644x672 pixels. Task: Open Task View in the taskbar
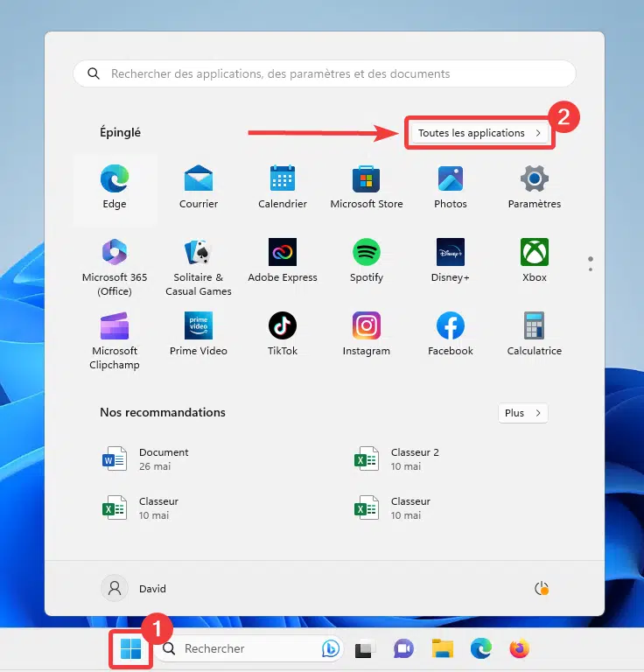365,649
